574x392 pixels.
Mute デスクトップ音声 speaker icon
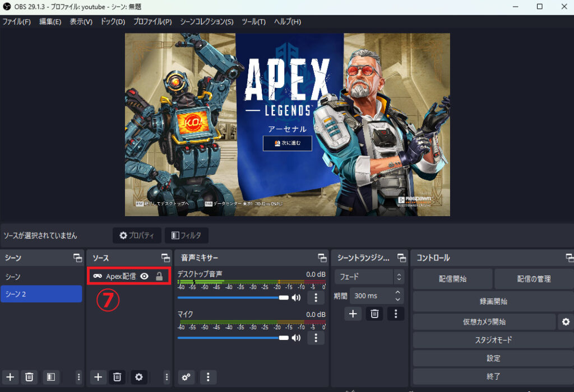[296, 298]
